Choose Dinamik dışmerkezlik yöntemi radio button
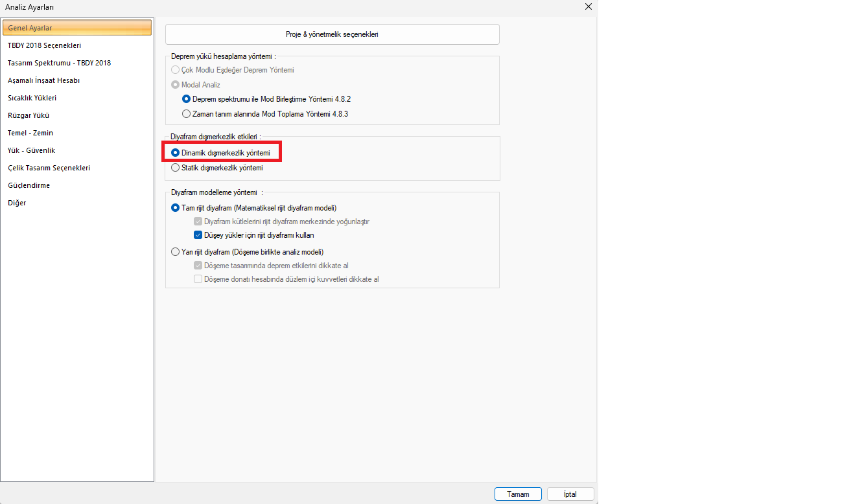The height and width of the screenshot is (504, 864). 176,152
